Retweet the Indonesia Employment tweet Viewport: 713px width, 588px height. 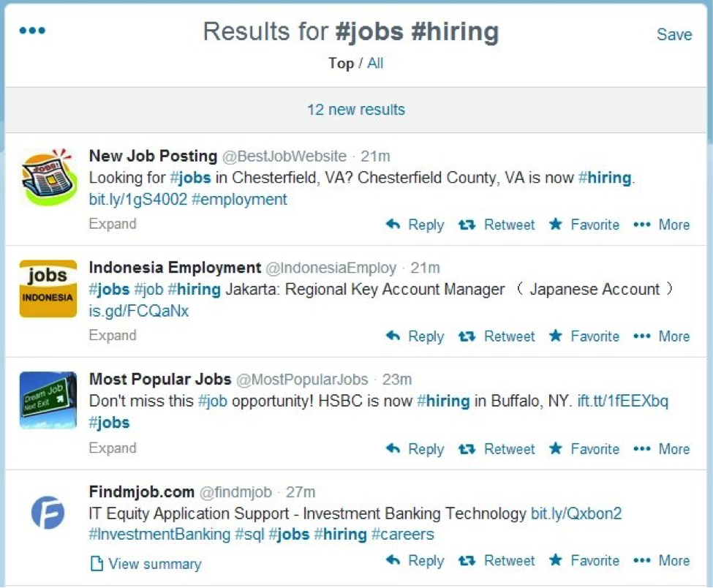[x=497, y=336]
